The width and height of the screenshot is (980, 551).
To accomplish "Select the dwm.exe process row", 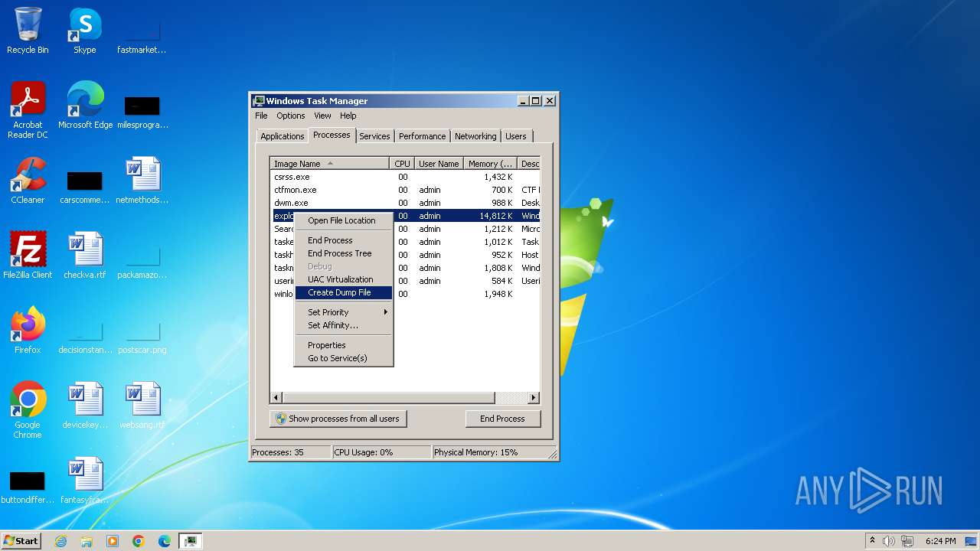I will coord(406,203).
